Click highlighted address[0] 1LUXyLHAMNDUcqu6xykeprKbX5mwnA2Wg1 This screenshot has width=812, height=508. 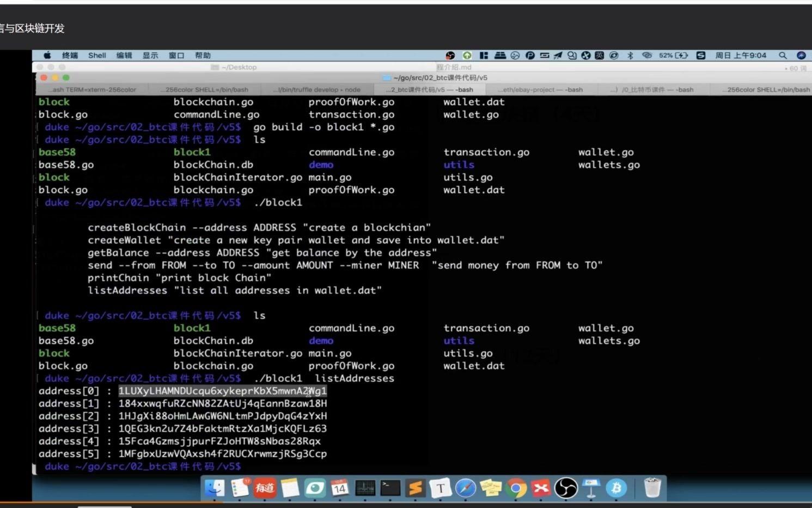click(223, 391)
